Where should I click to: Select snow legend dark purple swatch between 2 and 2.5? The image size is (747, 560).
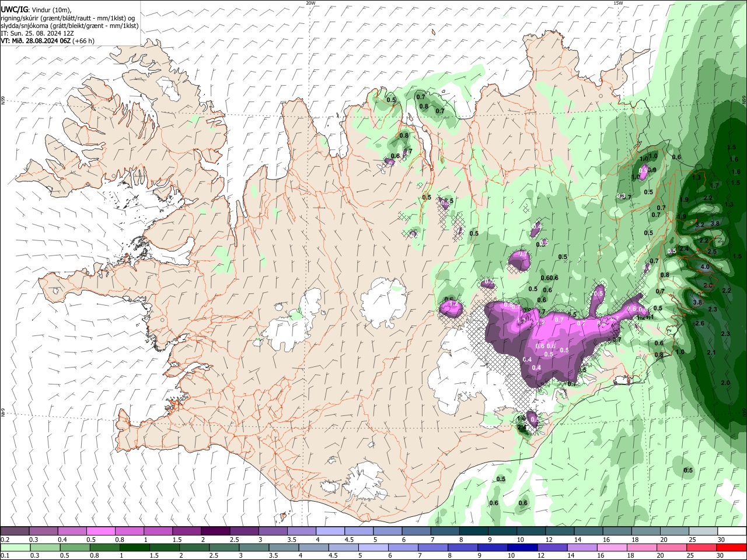(215, 531)
